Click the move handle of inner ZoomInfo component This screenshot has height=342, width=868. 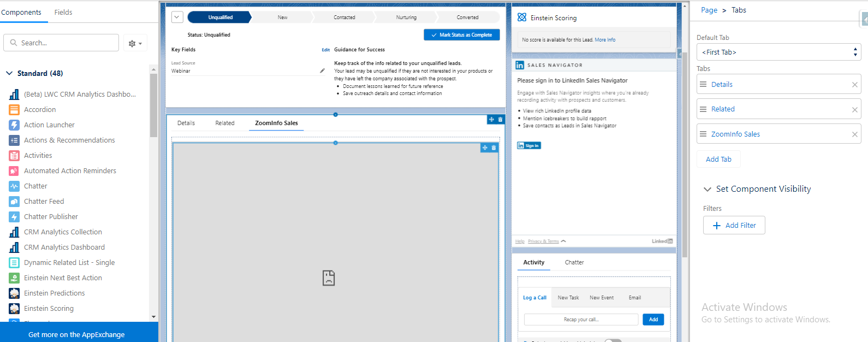(x=485, y=148)
